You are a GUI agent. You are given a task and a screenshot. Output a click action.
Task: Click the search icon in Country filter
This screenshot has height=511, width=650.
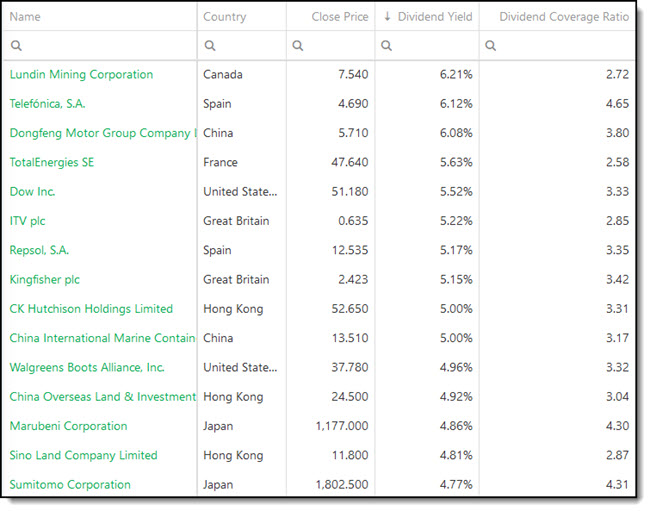210,46
